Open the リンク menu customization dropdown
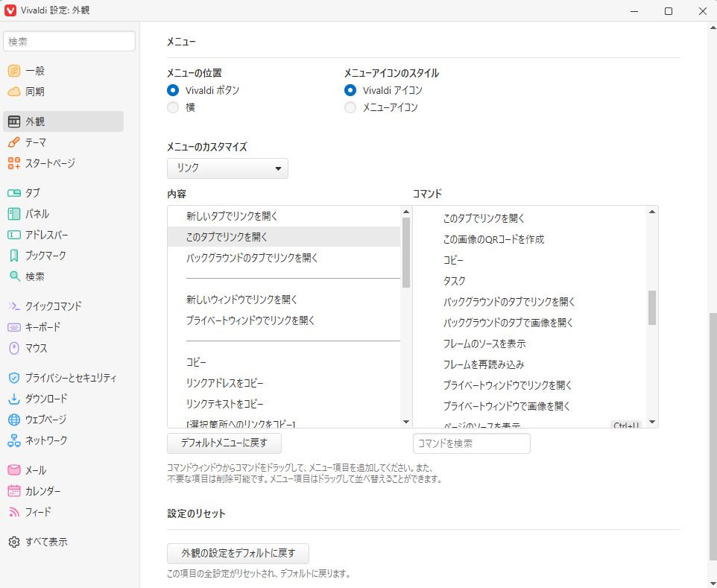717x588 pixels. [x=228, y=168]
